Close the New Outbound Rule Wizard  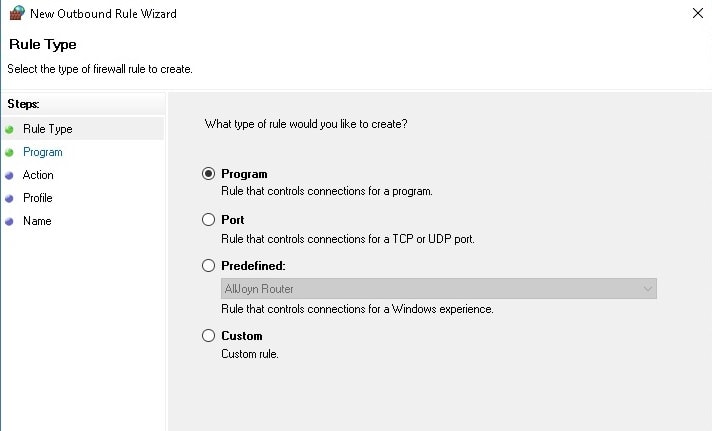tap(698, 13)
